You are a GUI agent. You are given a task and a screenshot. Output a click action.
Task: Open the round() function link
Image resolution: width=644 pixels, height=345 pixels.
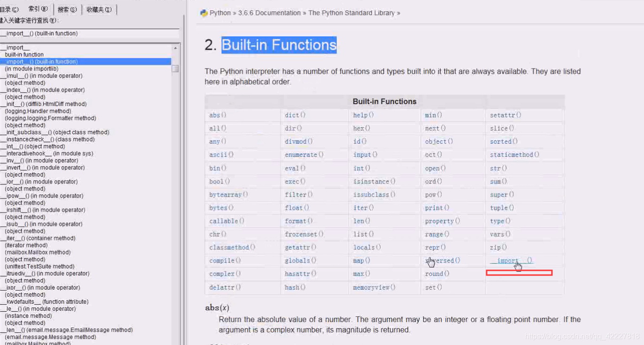(x=437, y=274)
